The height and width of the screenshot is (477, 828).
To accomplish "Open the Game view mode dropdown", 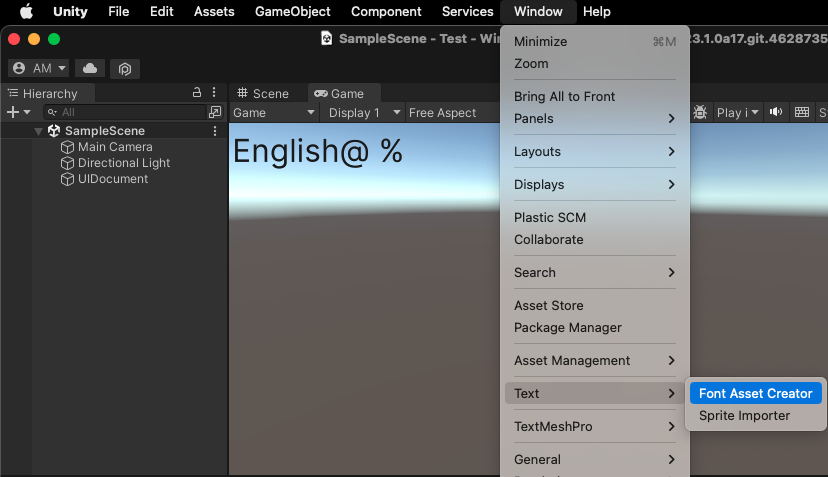I will (274, 113).
